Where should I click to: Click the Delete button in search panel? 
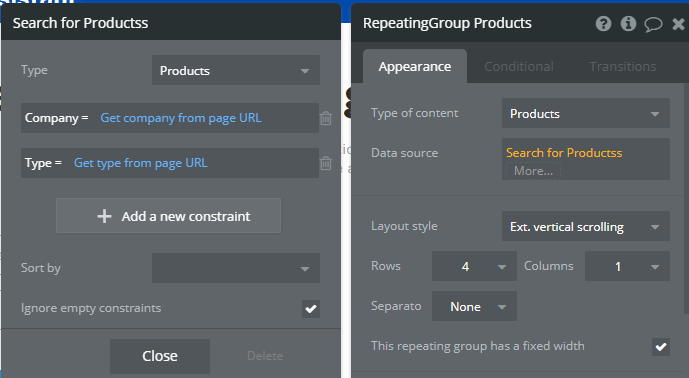pyautogui.click(x=265, y=356)
